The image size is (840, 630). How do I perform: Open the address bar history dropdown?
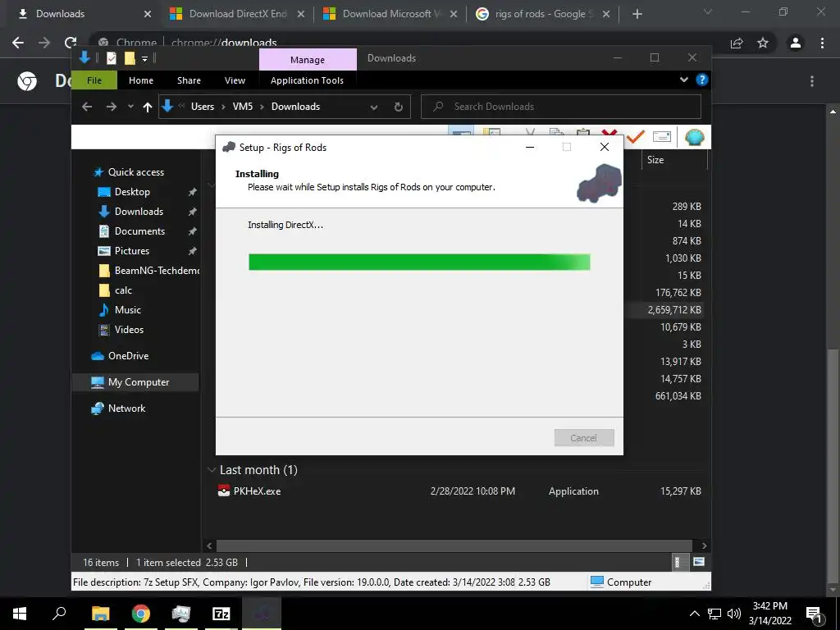click(x=374, y=107)
